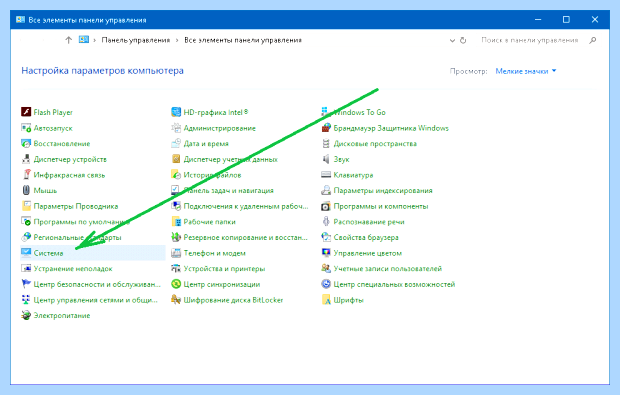Focus the Поиск в панели управления field
Viewport: 620px width, 395px height.
pos(530,40)
